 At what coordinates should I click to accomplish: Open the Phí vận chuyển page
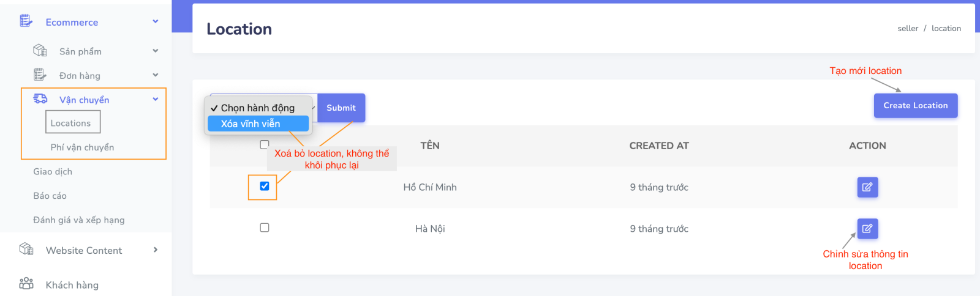[x=82, y=147]
